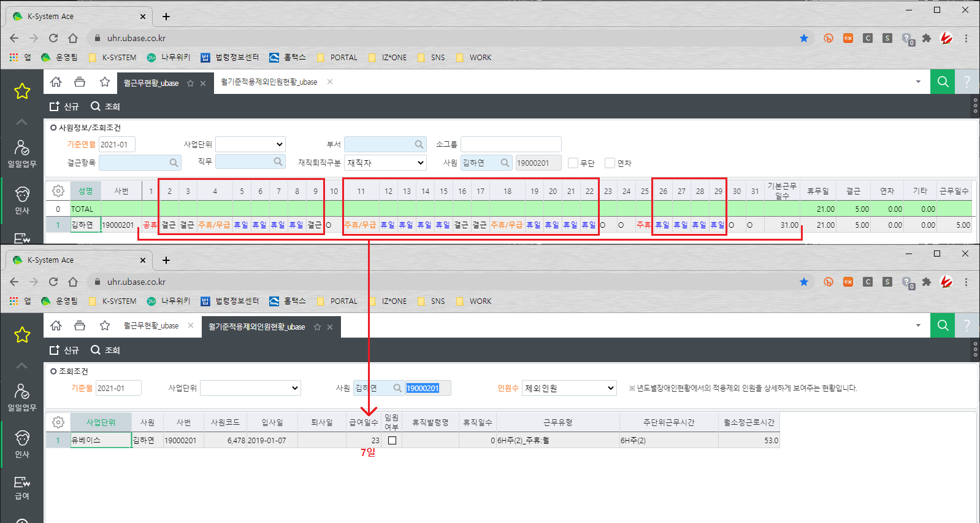The image size is (980, 523).
Task: Open 일일업무 sidebar icon in upper window
Action: [x=22, y=153]
